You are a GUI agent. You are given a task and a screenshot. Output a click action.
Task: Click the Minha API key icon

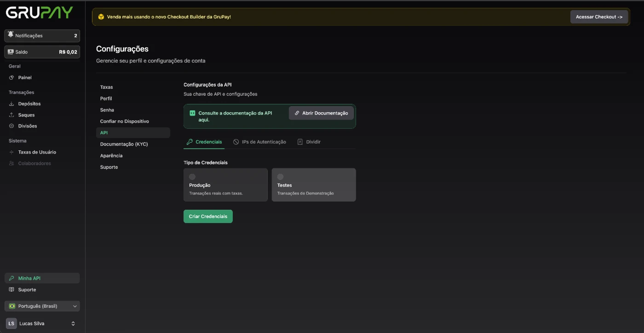[12, 278]
